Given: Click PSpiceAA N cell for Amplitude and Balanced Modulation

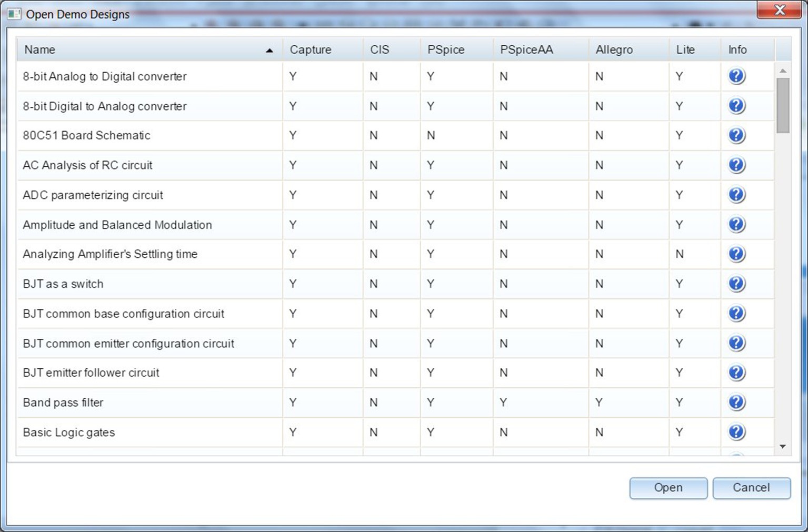Looking at the screenshot, I should pos(541,225).
